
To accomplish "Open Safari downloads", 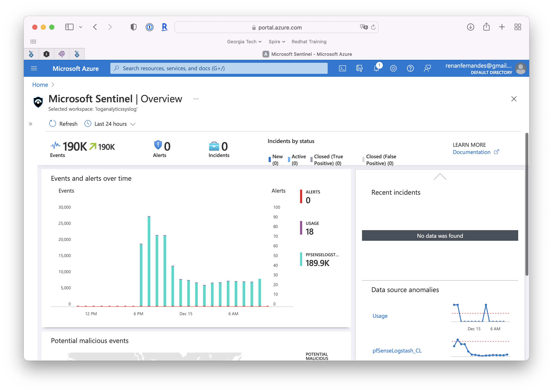I will click(x=470, y=27).
